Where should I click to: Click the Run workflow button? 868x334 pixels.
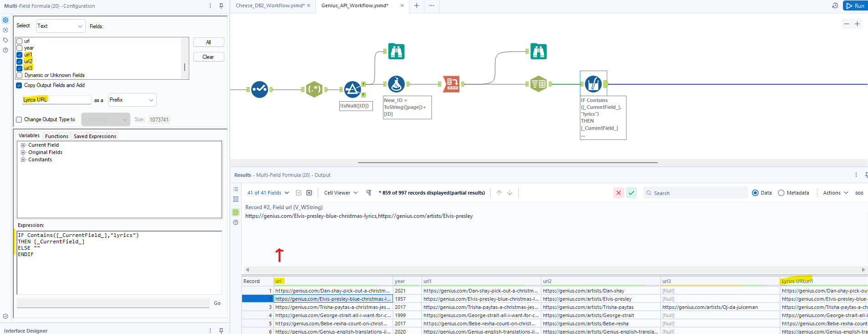click(x=854, y=6)
